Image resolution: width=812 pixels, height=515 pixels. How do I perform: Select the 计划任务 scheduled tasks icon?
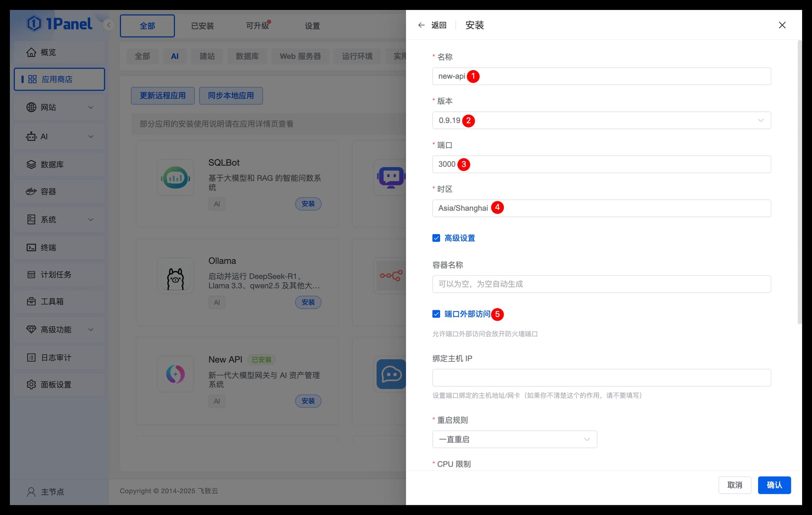[x=31, y=274]
